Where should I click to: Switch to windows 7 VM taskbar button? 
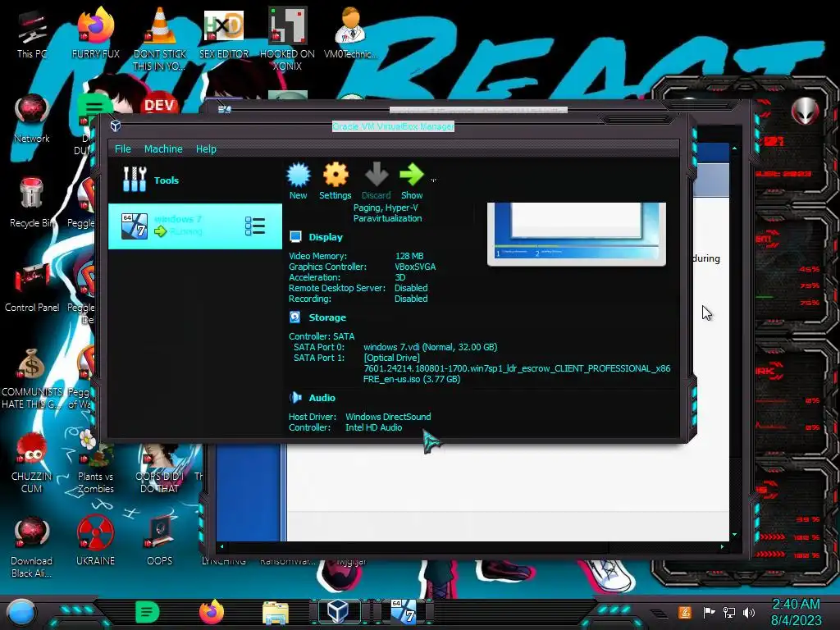click(403, 611)
